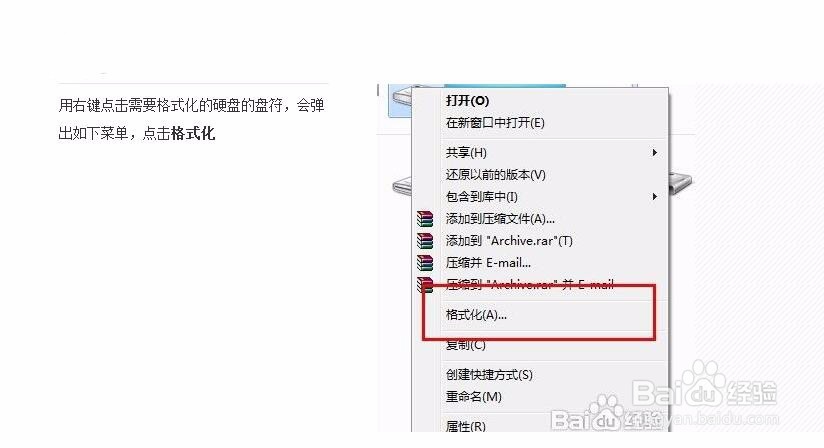Select the highlighted drive icon above the menu

coord(400,100)
